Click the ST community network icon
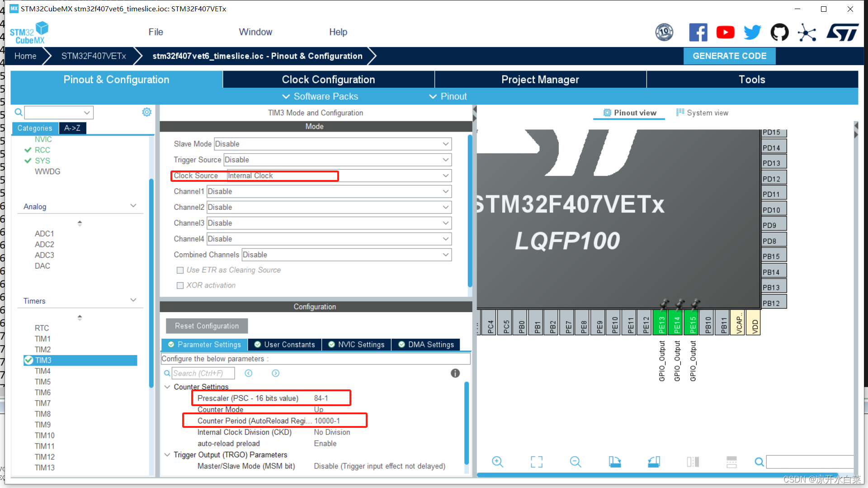 pos(807,33)
